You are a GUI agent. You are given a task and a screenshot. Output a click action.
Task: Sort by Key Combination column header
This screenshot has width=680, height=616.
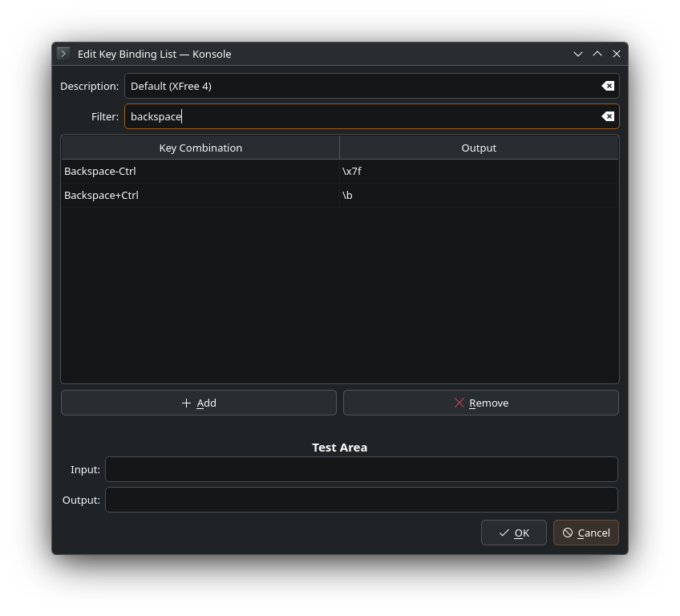click(x=200, y=148)
